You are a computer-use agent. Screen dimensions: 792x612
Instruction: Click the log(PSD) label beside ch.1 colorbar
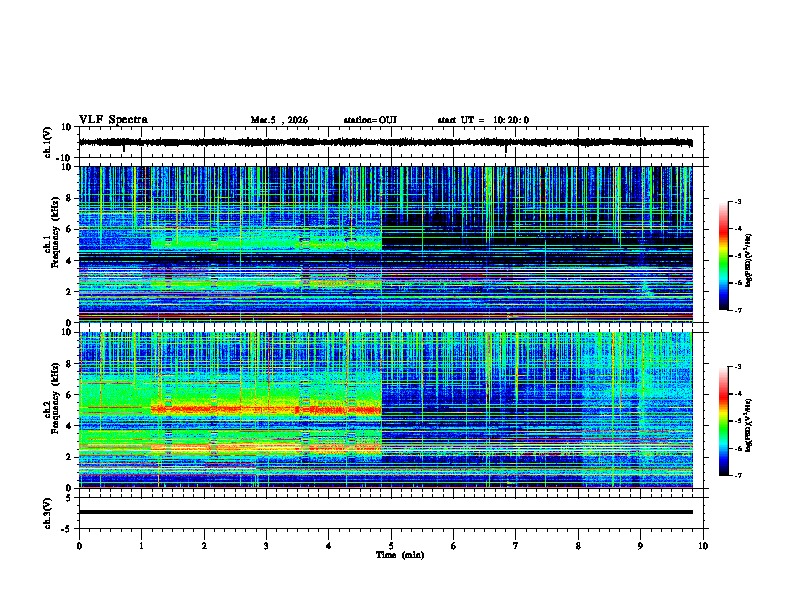click(749, 260)
